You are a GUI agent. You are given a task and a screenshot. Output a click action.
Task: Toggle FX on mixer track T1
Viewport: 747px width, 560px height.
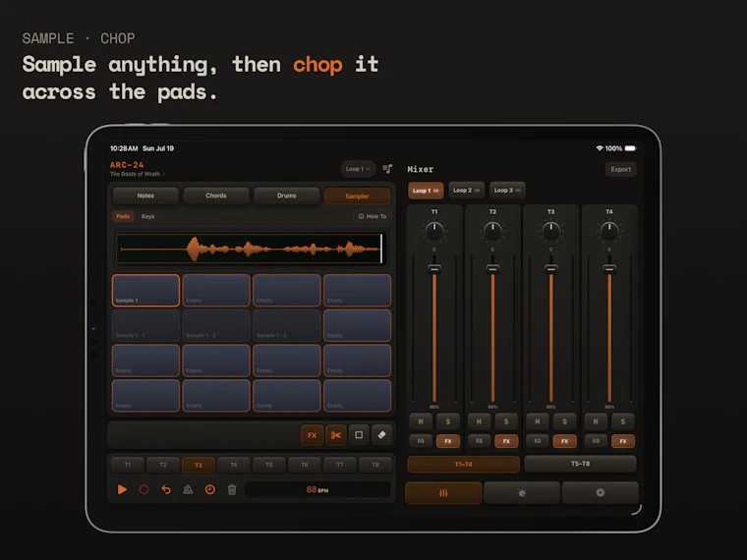click(x=448, y=441)
